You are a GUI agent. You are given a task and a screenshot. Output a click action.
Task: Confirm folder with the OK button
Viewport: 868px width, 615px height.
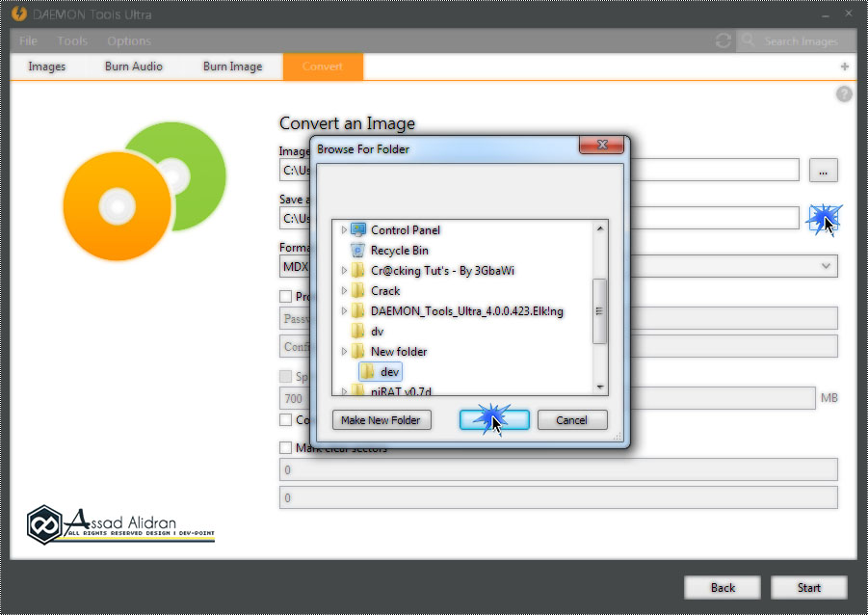click(x=494, y=420)
